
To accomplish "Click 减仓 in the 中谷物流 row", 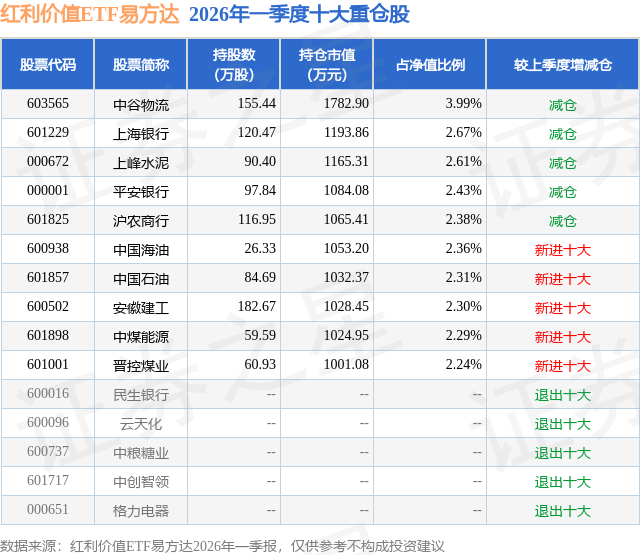I will pyautogui.click(x=563, y=105).
